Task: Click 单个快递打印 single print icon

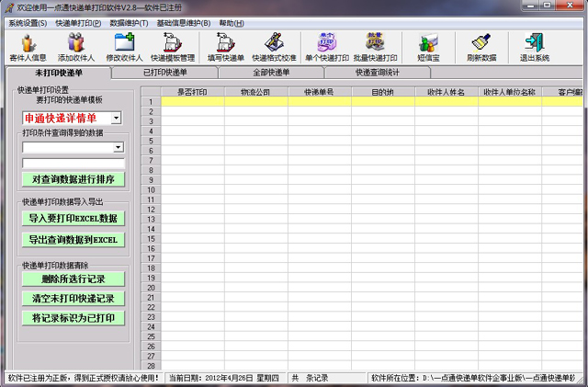Action: click(x=327, y=48)
